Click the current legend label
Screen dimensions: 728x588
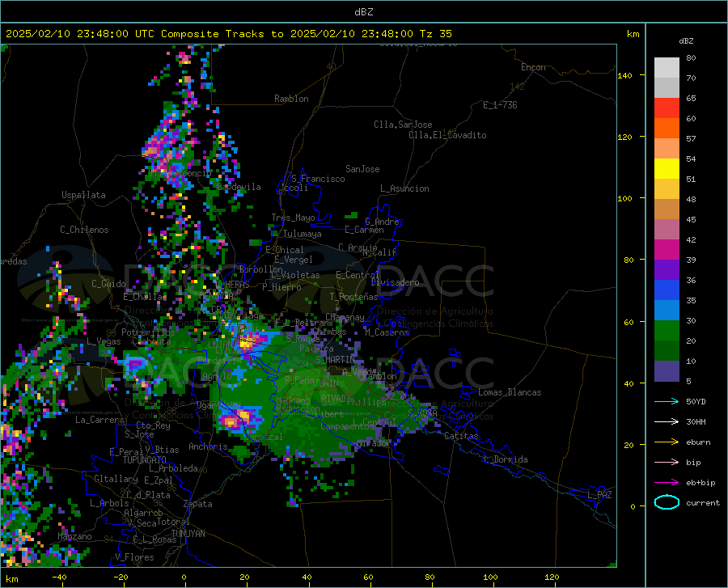pyautogui.click(x=703, y=502)
